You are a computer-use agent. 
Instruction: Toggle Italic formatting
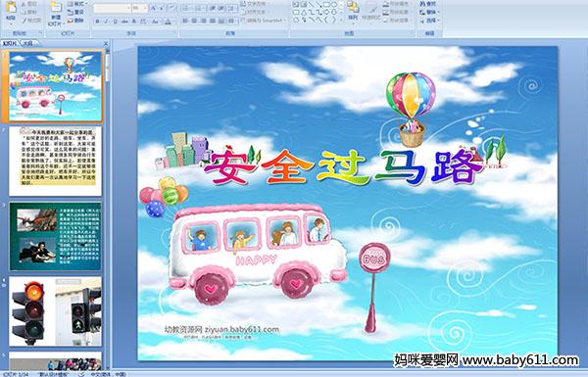point(106,22)
